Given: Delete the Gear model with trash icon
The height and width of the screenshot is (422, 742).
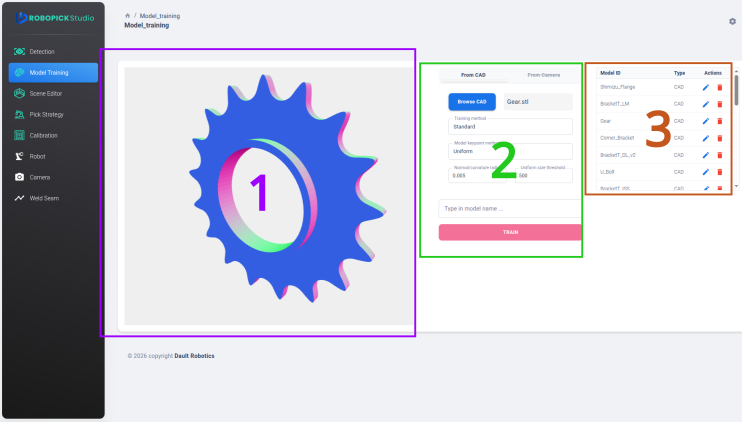Looking at the screenshot, I should point(720,121).
